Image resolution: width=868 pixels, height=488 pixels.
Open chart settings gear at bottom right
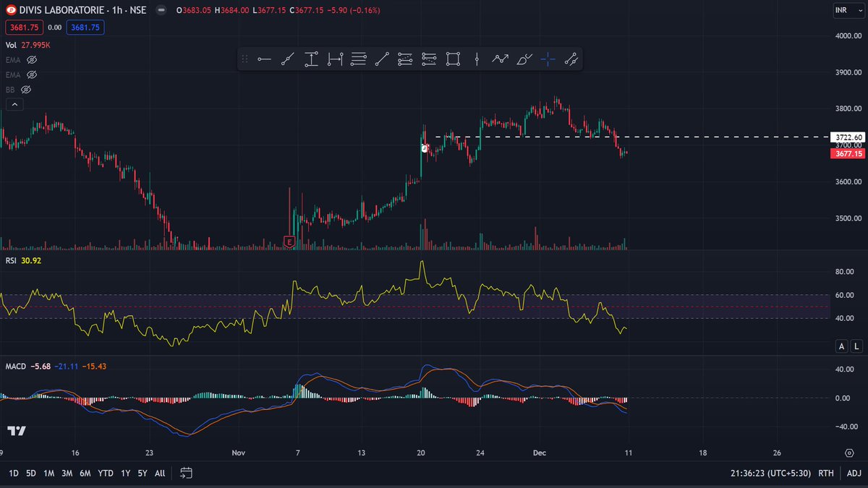tap(849, 452)
